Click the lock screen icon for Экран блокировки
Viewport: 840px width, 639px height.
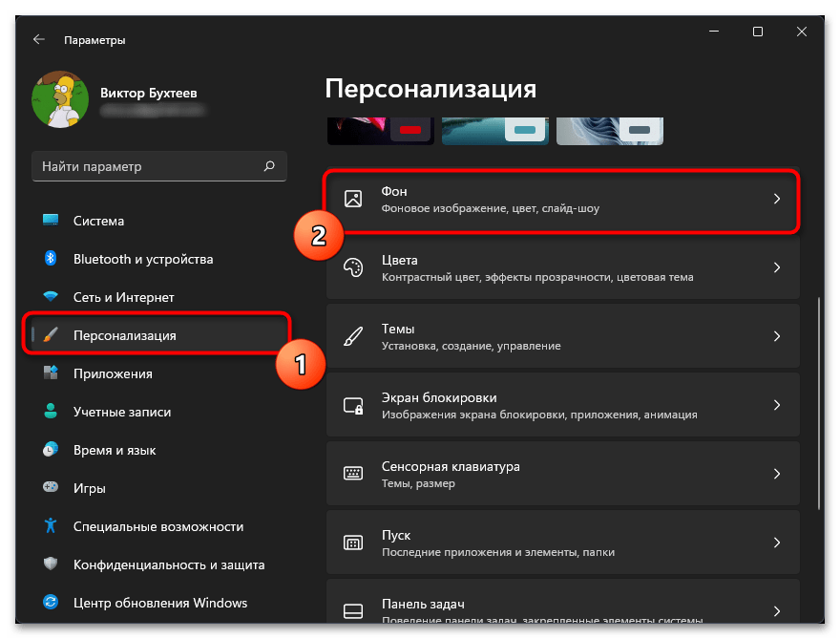pyautogui.click(x=353, y=405)
